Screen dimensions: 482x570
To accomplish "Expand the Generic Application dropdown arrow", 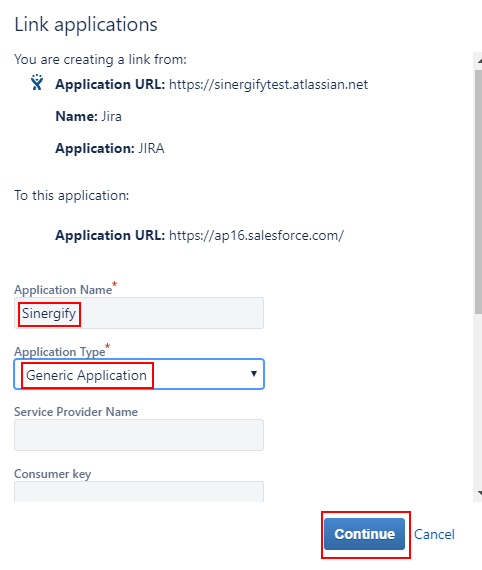I will point(254,374).
